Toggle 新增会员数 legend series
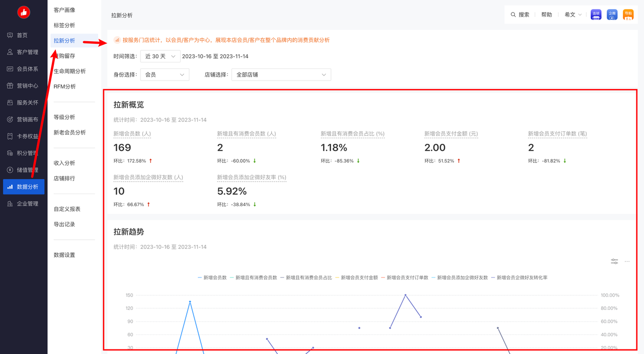The width and height of the screenshot is (644, 354). (212, 278)
